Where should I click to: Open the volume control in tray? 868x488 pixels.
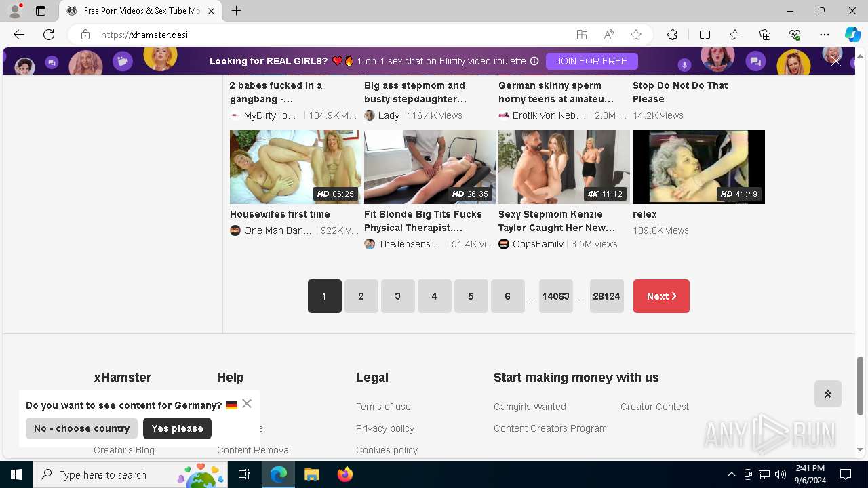click(781, 474)
